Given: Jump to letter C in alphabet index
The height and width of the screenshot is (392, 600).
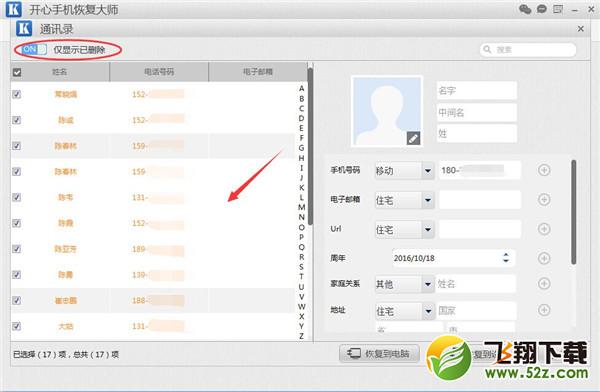Looking at the screenshot, I should 302,108.
